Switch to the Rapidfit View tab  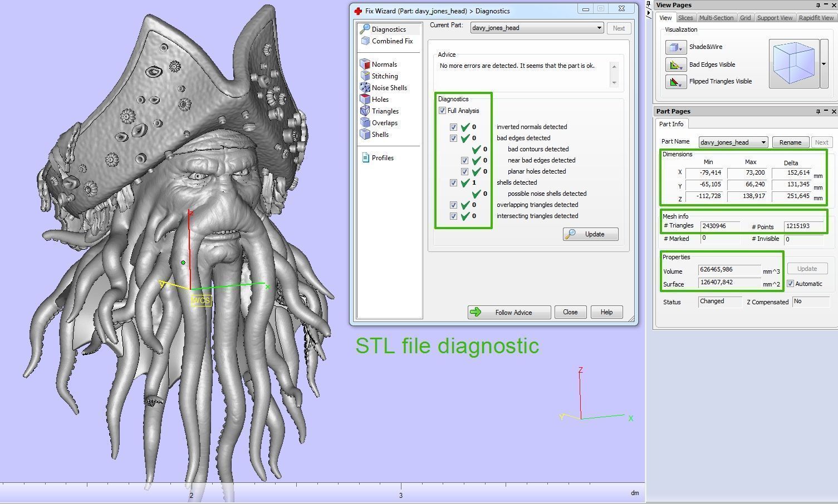click(816, 18)
